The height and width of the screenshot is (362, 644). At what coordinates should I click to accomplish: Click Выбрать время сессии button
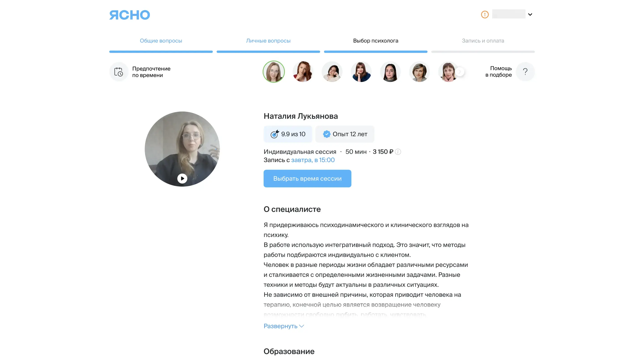307,178
